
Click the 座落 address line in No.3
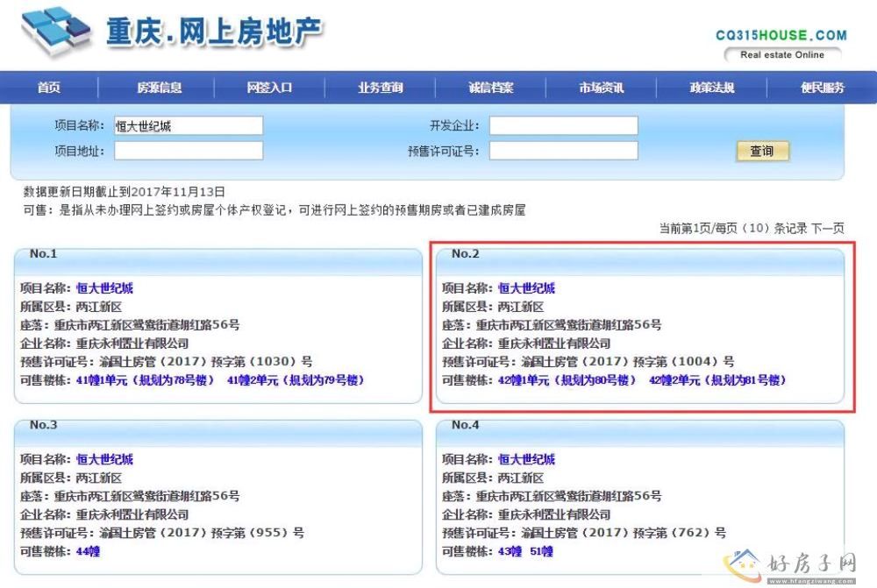130,496
